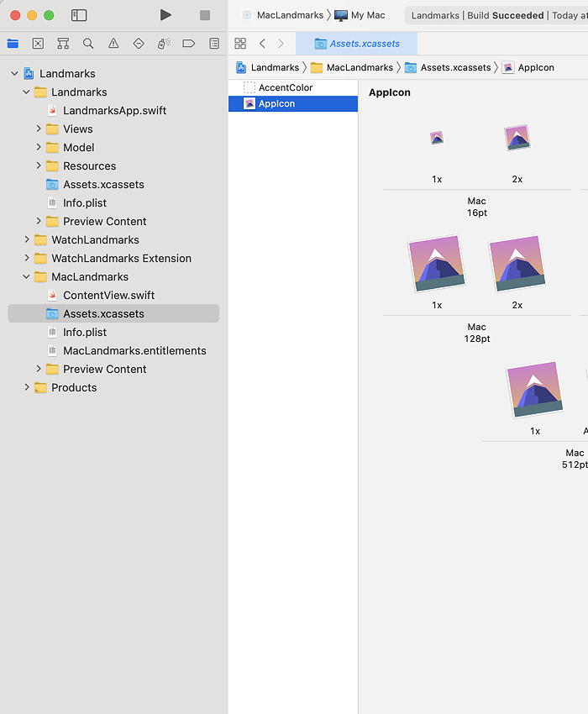
Task: Select AccentColor in the asset list
Action: 293,87
